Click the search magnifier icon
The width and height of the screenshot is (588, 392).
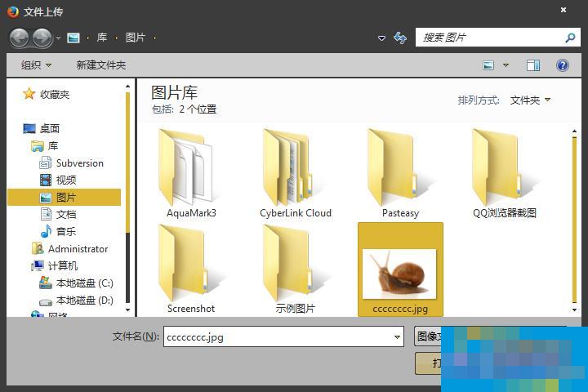(x=570, y=38)
